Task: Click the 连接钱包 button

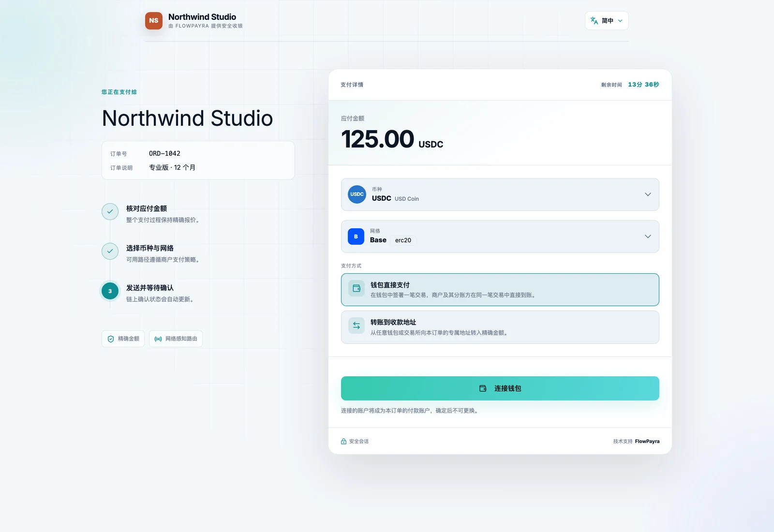Action: (500, 388)
